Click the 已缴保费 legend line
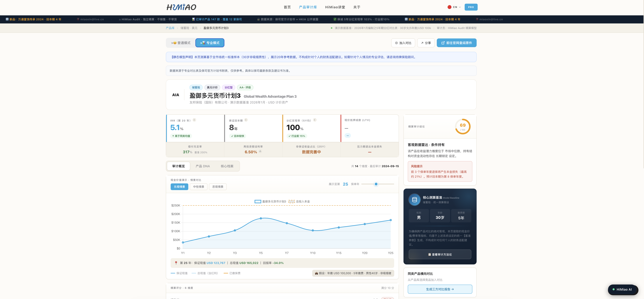Viewport: 644px width, 299px height. pyautogui.click(x=232, y=273)
